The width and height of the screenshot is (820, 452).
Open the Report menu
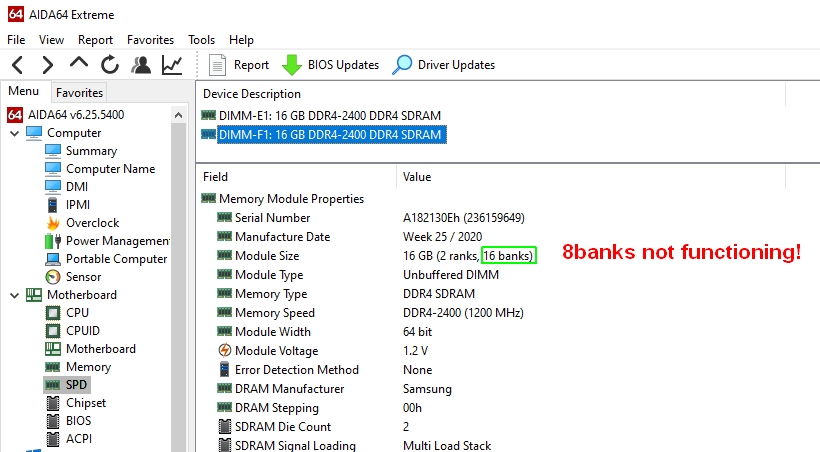coord(95,40)
